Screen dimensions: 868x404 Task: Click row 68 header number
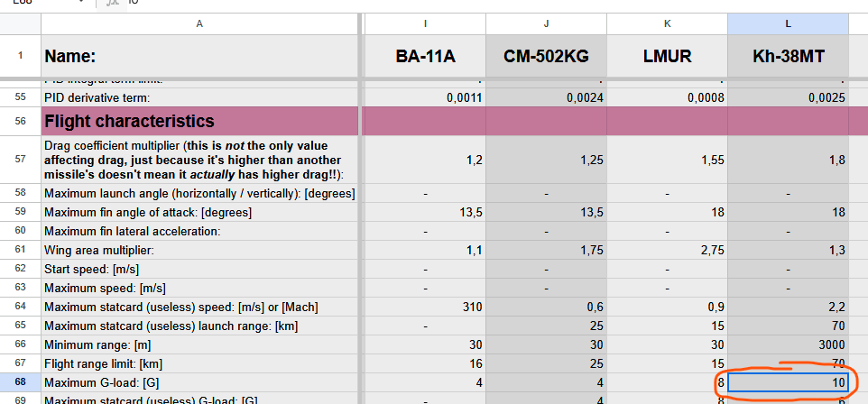coord(20,383)
